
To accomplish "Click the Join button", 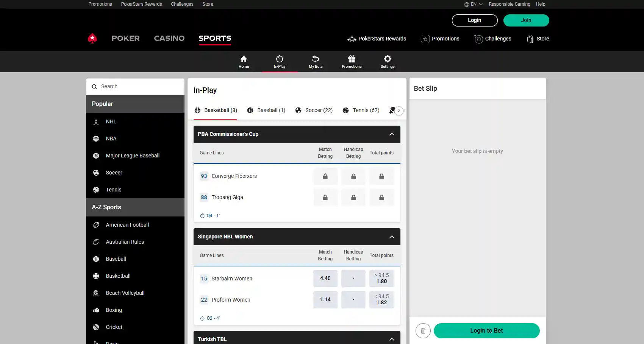I will coord(526,20).
